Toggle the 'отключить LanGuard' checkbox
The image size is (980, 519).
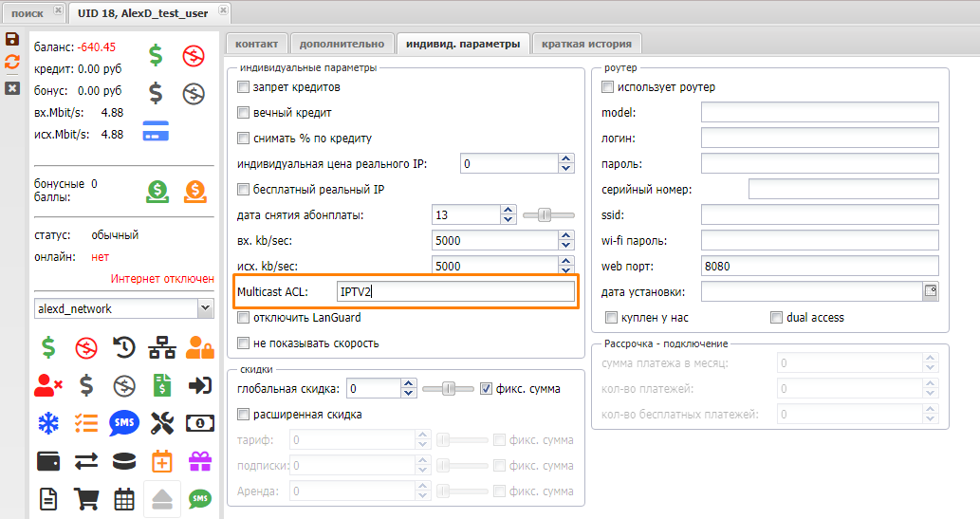244,318
